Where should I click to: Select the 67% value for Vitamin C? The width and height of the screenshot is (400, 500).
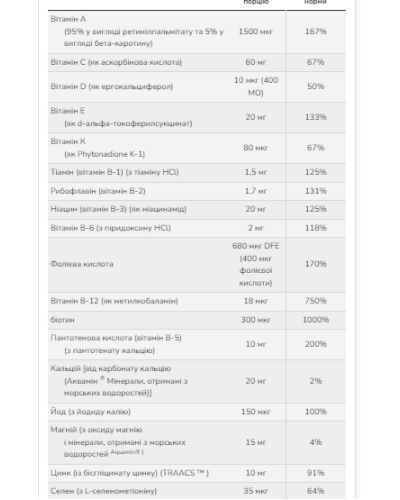315,62
